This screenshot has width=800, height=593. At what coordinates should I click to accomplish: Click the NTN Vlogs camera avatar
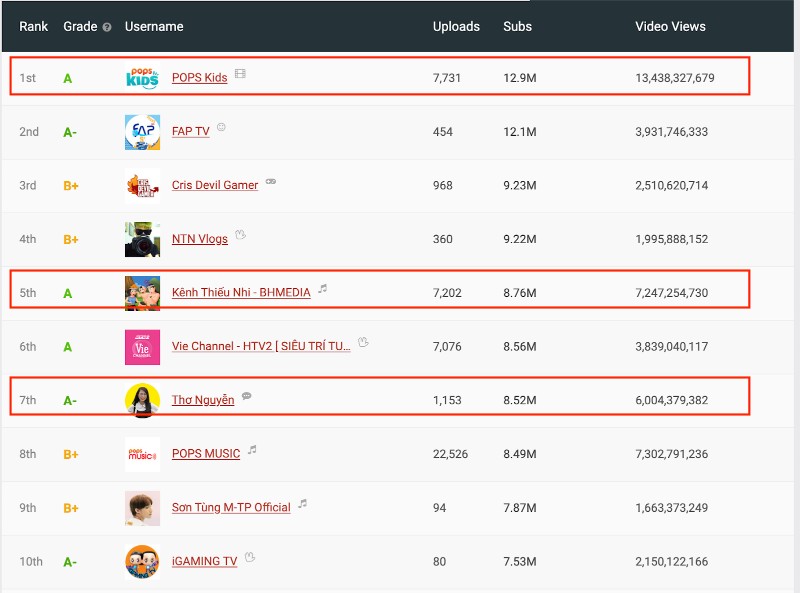[142, 239]
